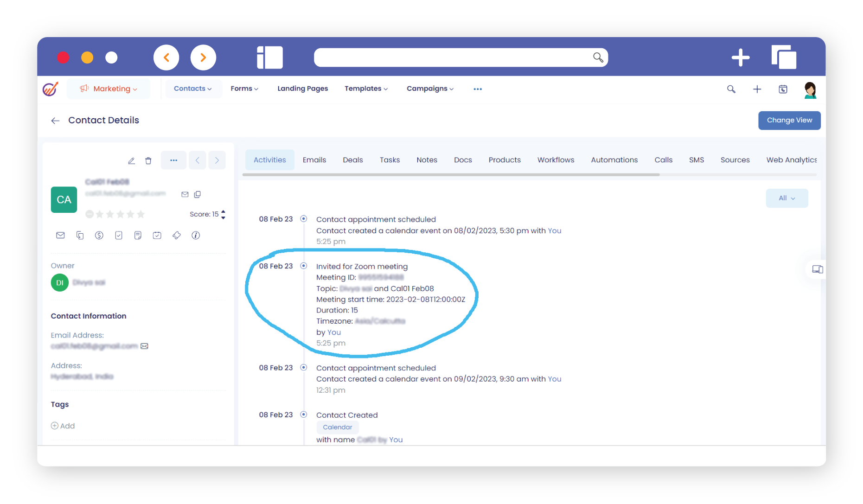
Task: Click the ticket icon in contact actions
Action: click(177, 236)
